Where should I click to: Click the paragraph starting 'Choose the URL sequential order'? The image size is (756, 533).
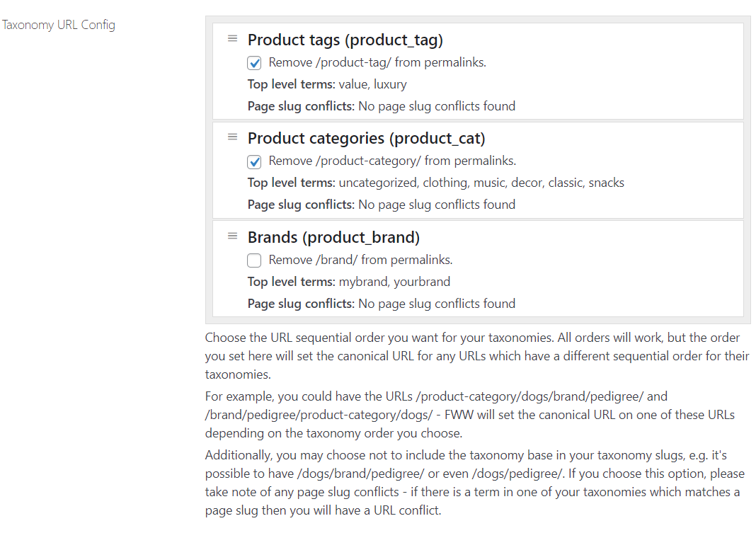click(477, 356)
